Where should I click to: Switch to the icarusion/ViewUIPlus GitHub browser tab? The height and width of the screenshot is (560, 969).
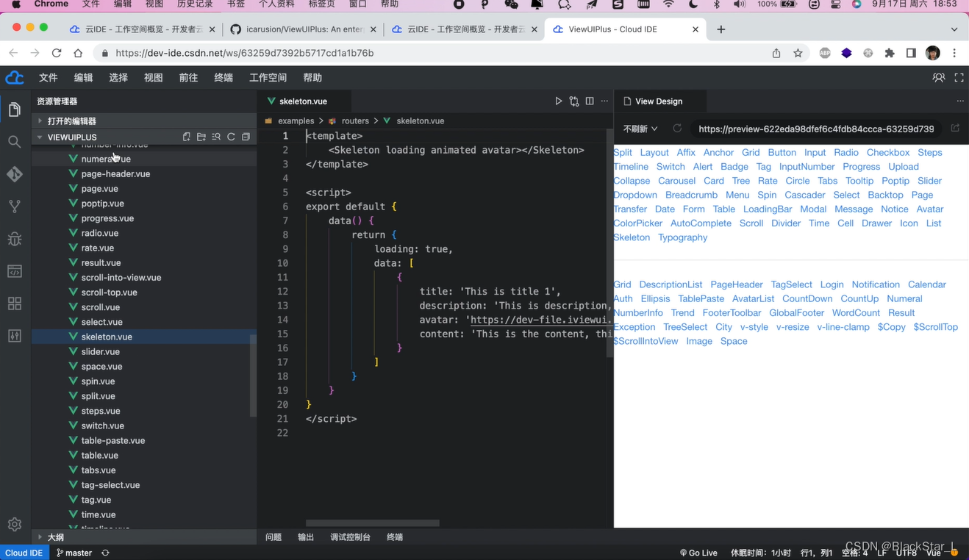303,29
